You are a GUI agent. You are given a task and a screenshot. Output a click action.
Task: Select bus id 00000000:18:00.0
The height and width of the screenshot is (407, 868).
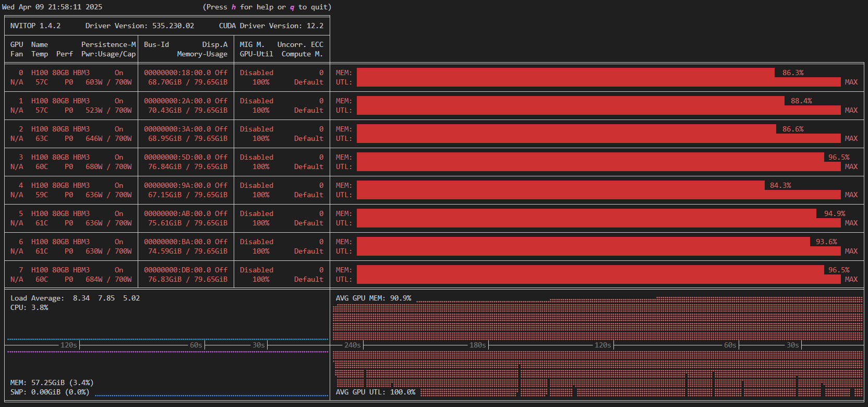177,73
